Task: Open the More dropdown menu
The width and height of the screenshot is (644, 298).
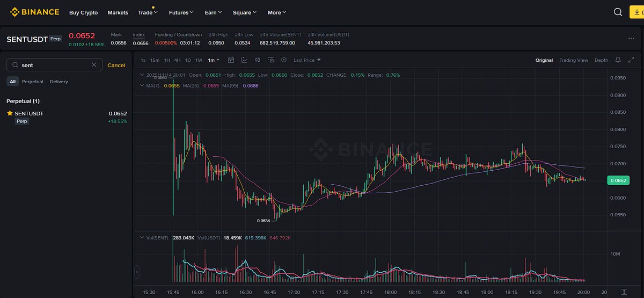Action: [x=277, y=12]
